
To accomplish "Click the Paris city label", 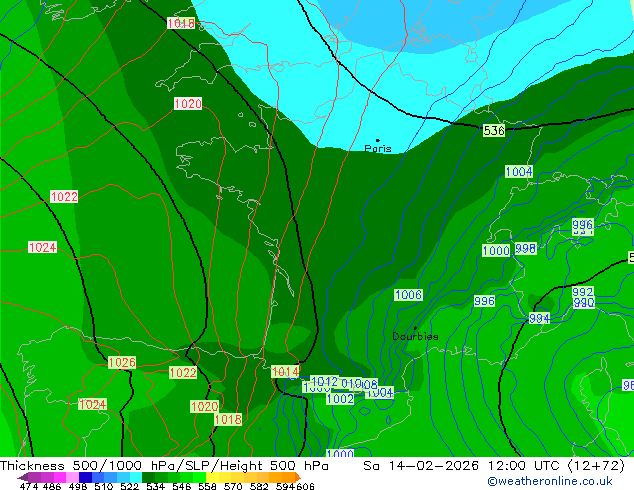I will [x=378, y=148].
